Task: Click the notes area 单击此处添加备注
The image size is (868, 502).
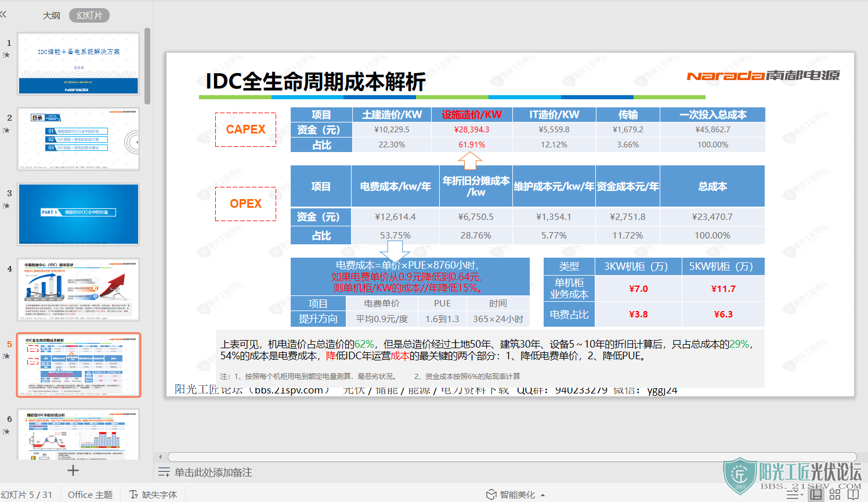Action: 214,472
